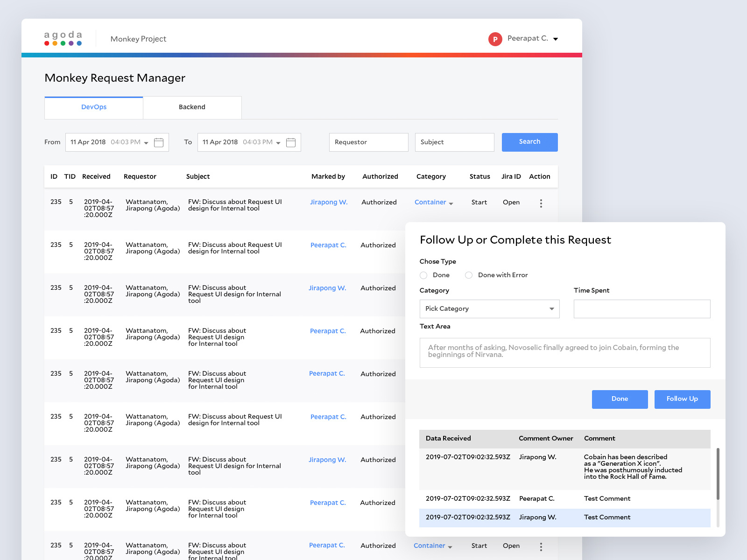Open the kebab menu on the bottom row

tap(541, 546)
